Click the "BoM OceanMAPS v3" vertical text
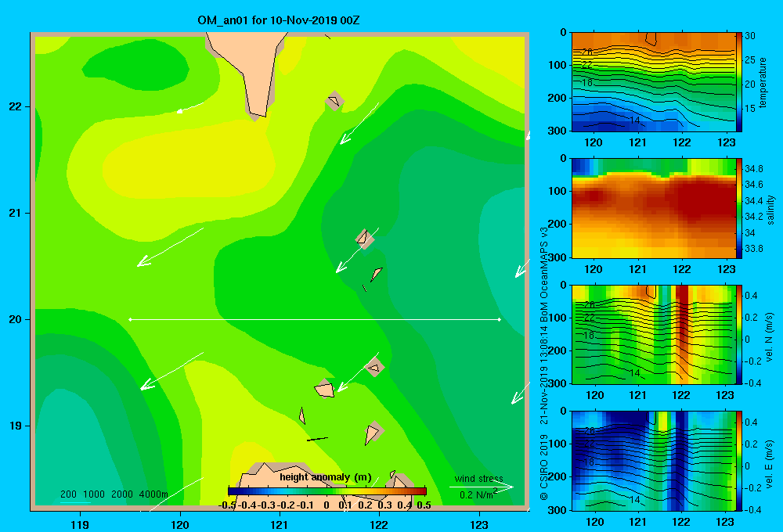 point(544,275)
